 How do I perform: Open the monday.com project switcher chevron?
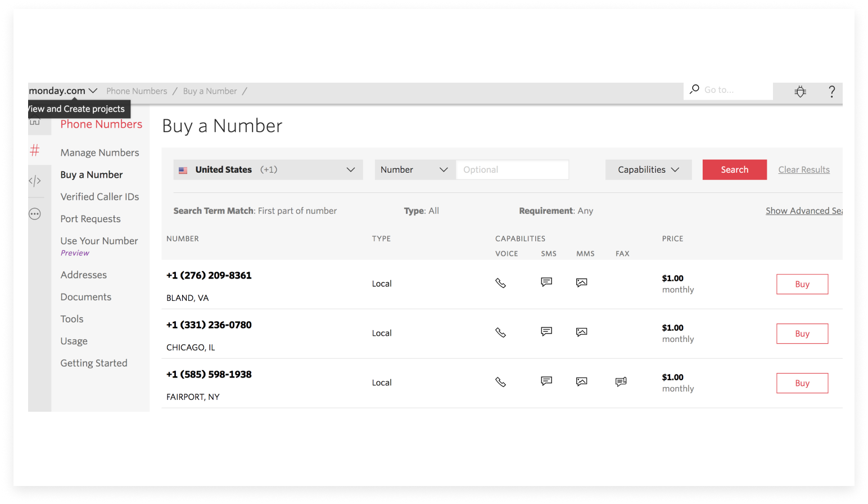click(x=94, y=91)
